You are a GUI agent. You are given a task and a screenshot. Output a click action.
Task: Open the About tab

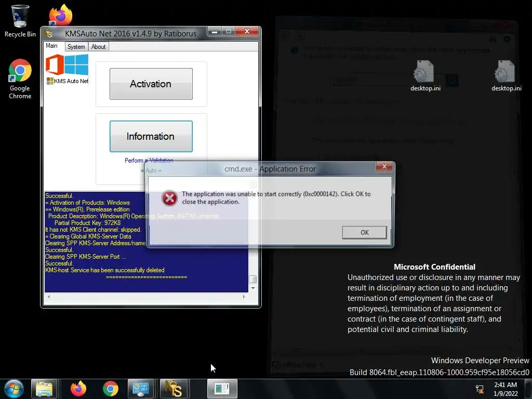click(98, 46)
